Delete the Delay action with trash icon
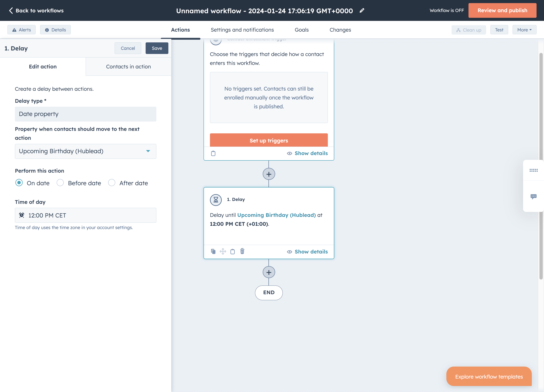Image resolution: width=544 pixels, height=392 pixels. coord(242,251)
